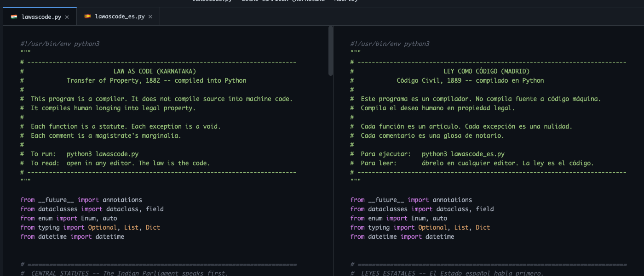The width and height of the screenshot is (644, 276).
Task: Click 'from dataclasses import dataclass, field' in left pane
Action: click(92, 209)
